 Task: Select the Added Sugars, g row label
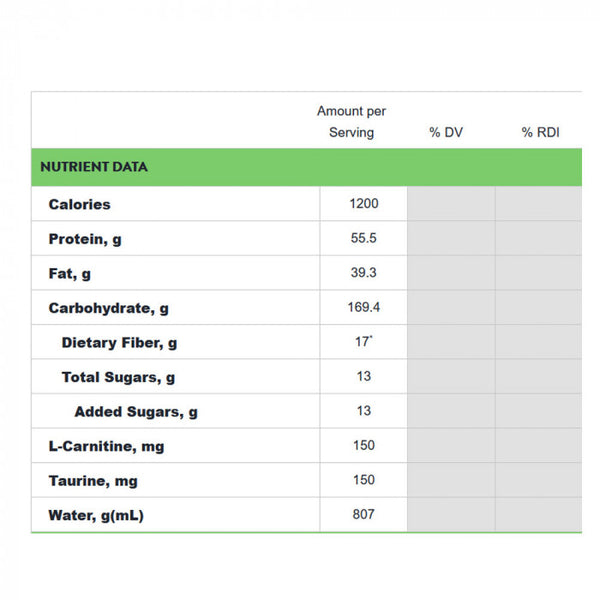[x=136, y=412]
